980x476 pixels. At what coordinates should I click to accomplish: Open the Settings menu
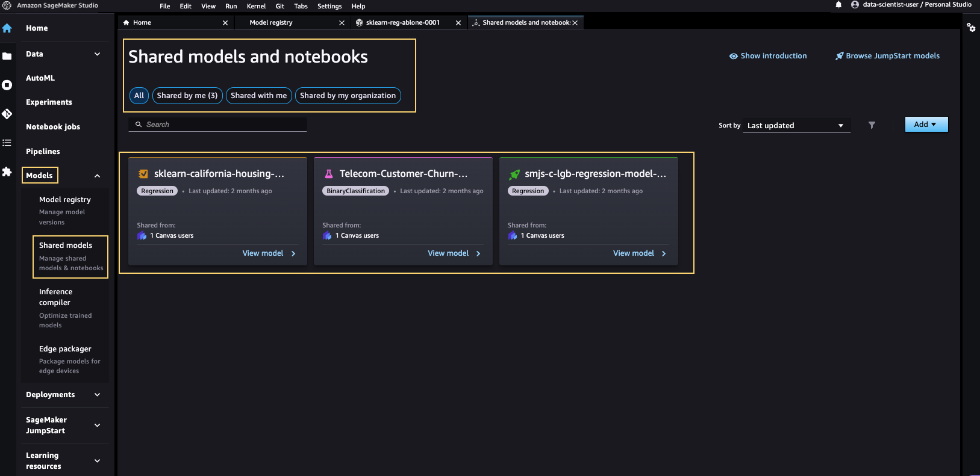329,6
